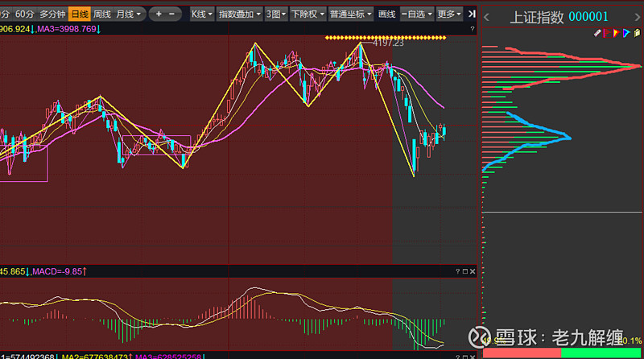The height and width of the screenshot is (359, 644).
Task: Click the eraser icon in chip panel
Action: (597, 33)
